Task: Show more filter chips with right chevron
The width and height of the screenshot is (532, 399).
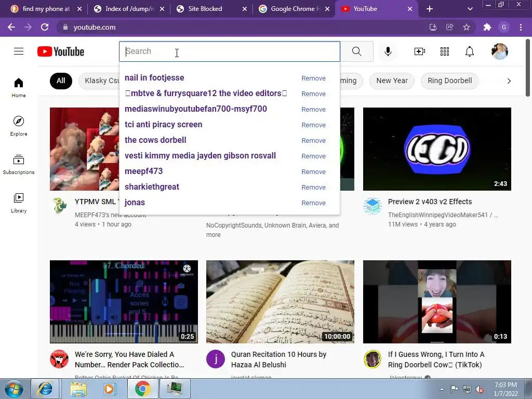Action: coord(509,81)
